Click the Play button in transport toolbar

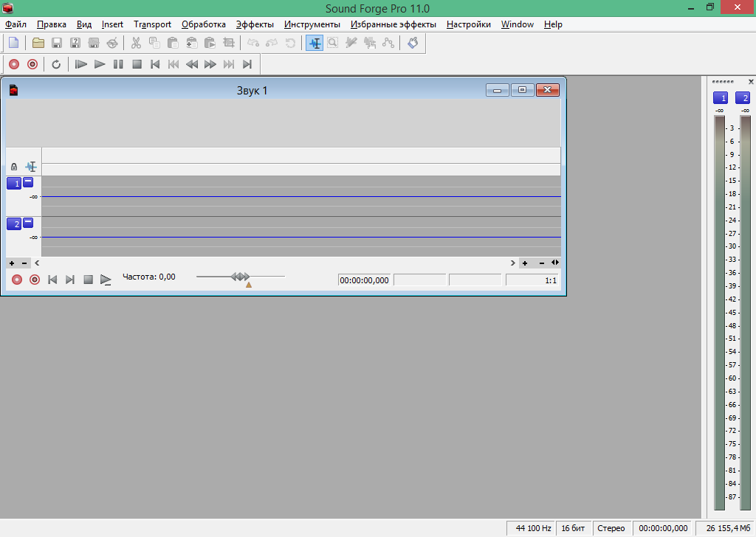(x=100, y=64)
